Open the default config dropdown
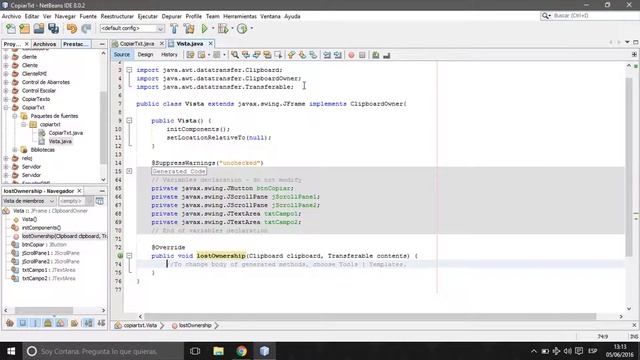 pyautogui.click(x=160, y=29)
